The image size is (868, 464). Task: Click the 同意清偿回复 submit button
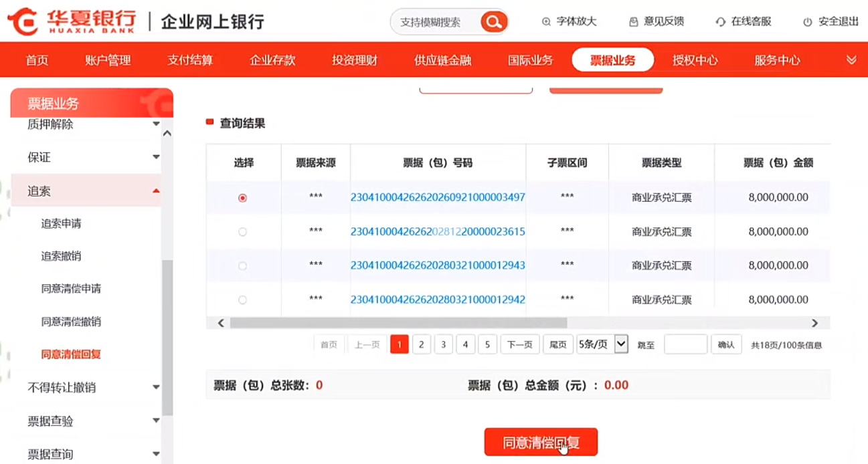(541, 442)
